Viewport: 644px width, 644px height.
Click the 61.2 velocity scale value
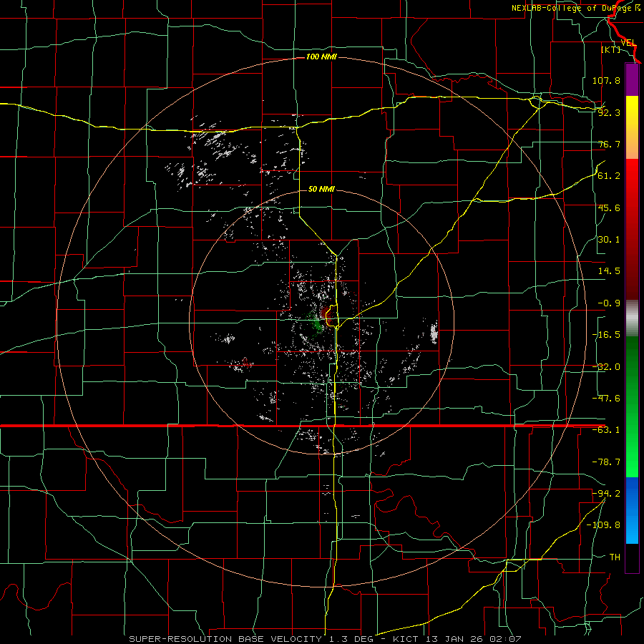[609, 176]
